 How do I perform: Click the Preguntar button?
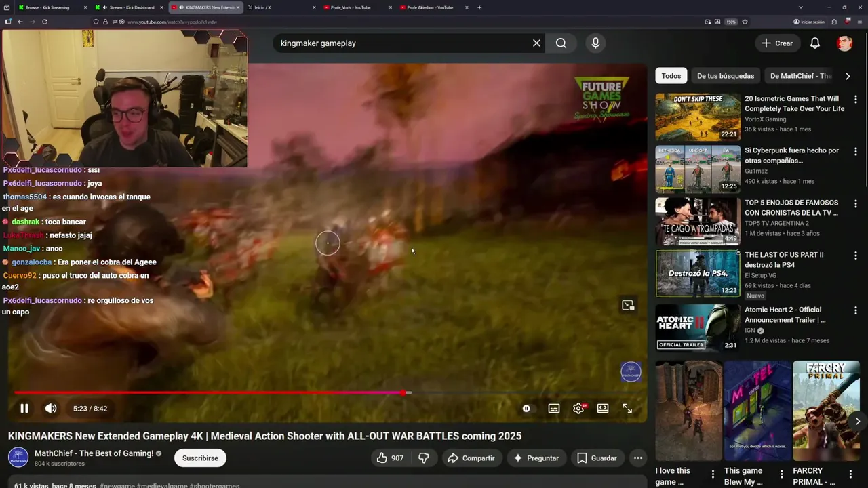coord(536,457)
